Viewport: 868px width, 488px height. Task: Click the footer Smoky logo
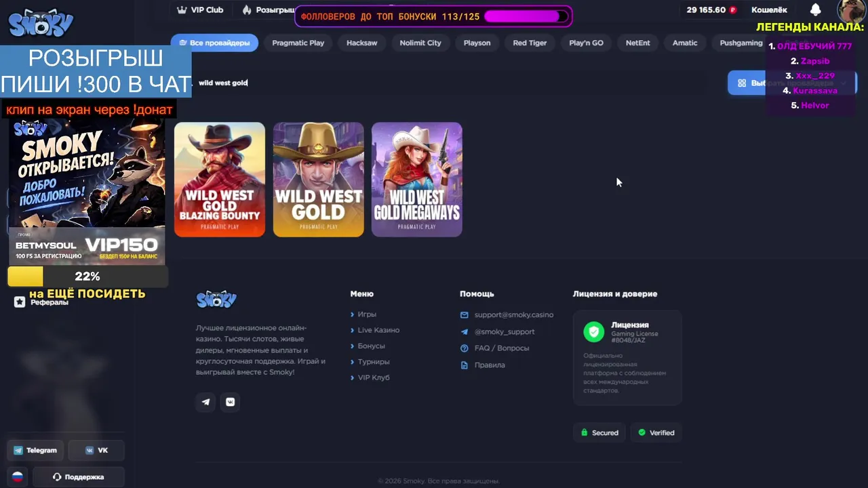pyautogui.click(x=216, y=299)
